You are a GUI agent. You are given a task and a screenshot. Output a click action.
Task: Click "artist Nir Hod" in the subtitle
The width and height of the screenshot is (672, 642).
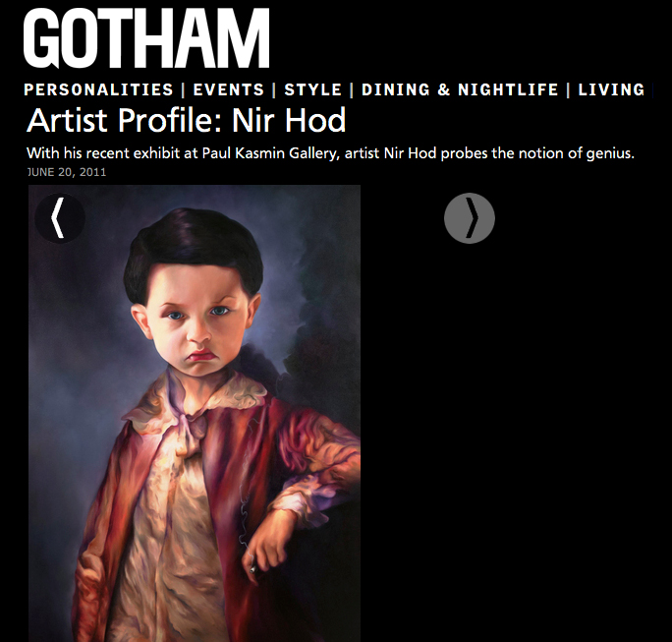point(390,153)
